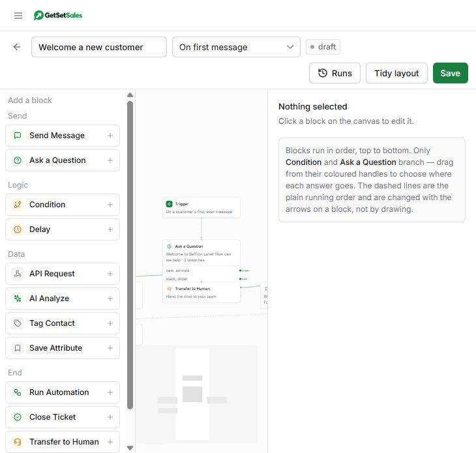Click the API Request webhook icon
Screen dimensions: 476x453
[18, 274]
